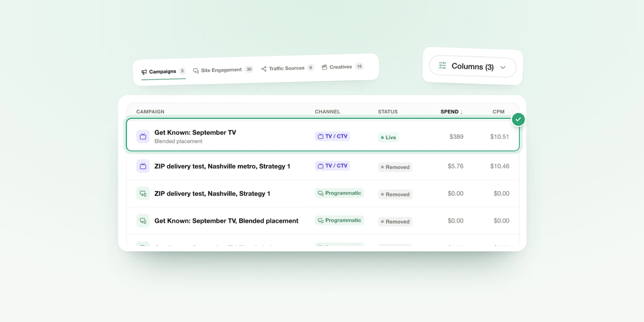The height and width of the screenshot is (322, 644).
Task: Click devices icon beside September TV, Blended placement
Action: (143, 221)
